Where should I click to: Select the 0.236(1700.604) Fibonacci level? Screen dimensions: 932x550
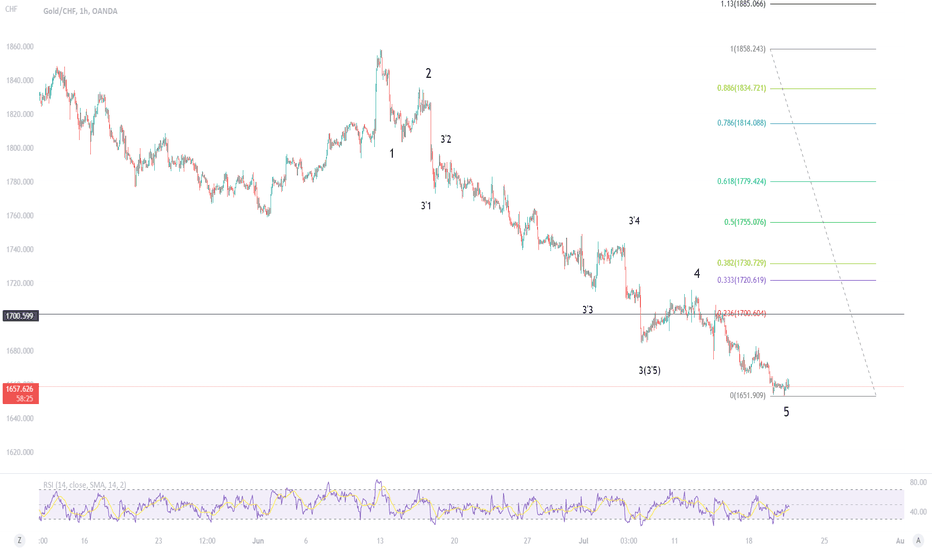point(741,313)
